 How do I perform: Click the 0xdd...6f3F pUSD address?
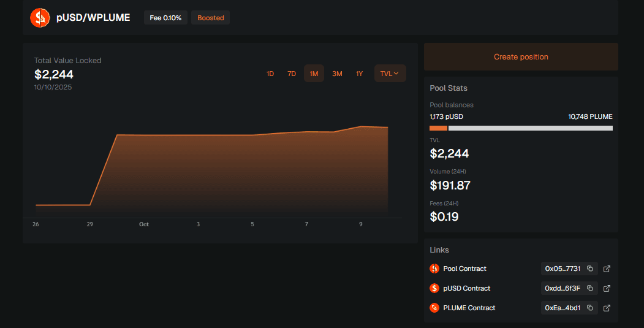(x=563, y=288)
